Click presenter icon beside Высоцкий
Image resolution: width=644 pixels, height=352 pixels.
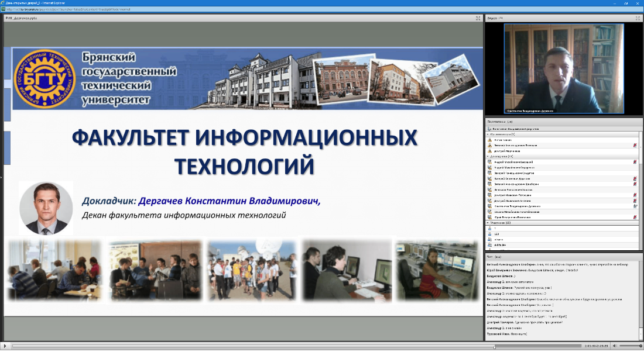tap(489, 162)
